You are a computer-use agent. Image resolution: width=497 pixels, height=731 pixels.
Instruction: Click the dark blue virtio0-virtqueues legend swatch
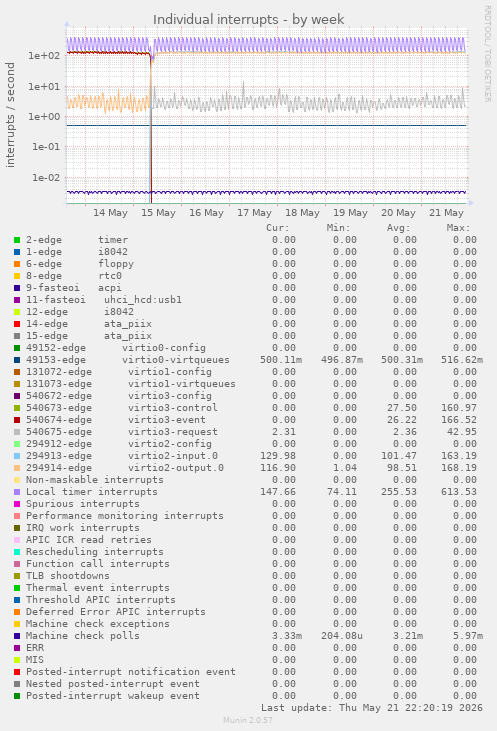(17, 360)
